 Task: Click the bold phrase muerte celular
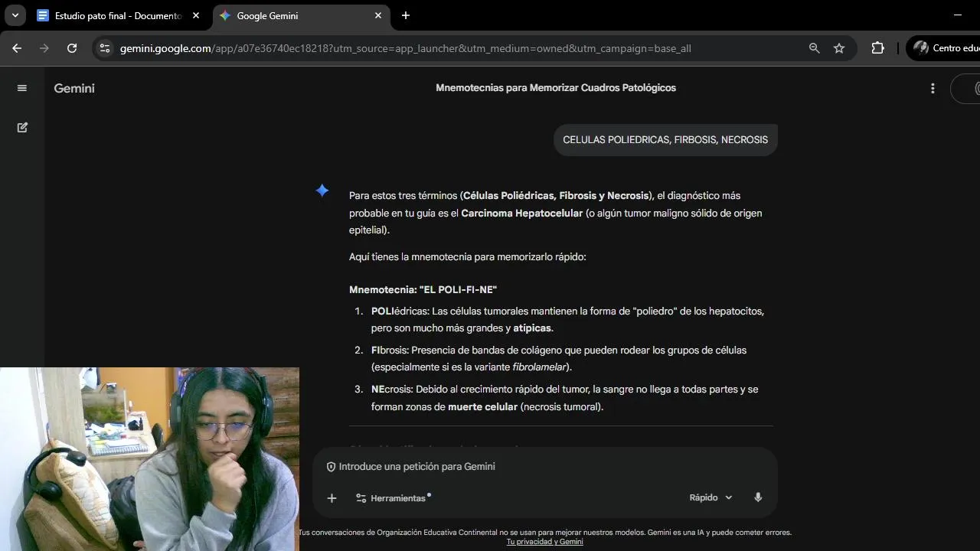tap(482, 406)
